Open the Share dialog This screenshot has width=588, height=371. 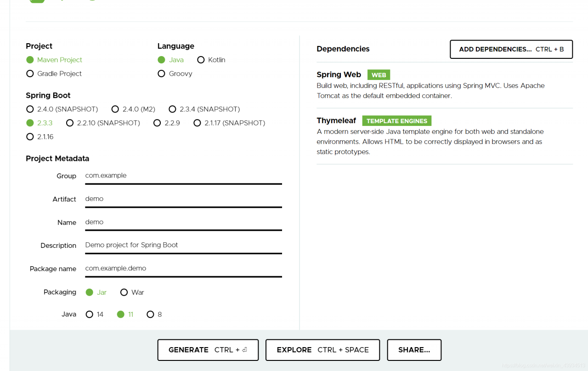[414, 350]
